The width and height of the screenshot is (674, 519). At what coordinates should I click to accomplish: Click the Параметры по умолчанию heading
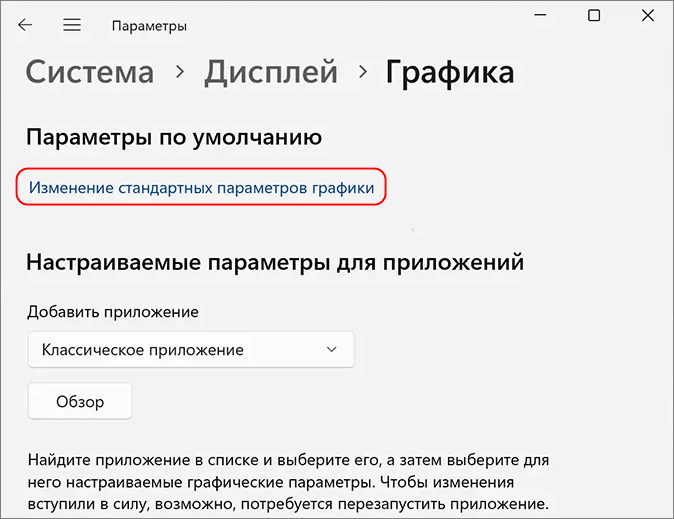pyautogui.click(x=174, y=138)
